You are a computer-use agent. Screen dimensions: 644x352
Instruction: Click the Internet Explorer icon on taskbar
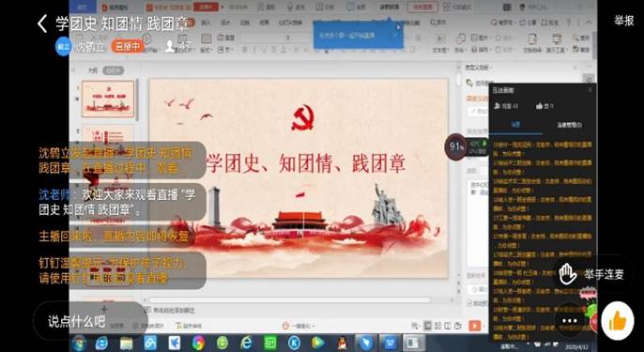pyautogui.click(x=246, y=343)
